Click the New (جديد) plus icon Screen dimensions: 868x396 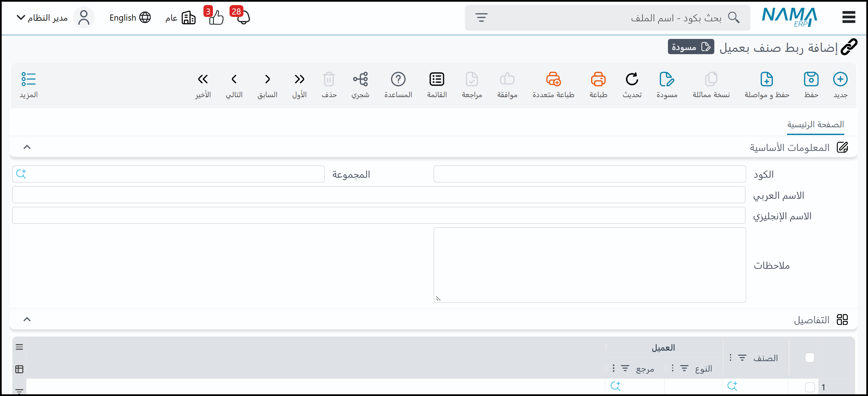click(840, 80)
